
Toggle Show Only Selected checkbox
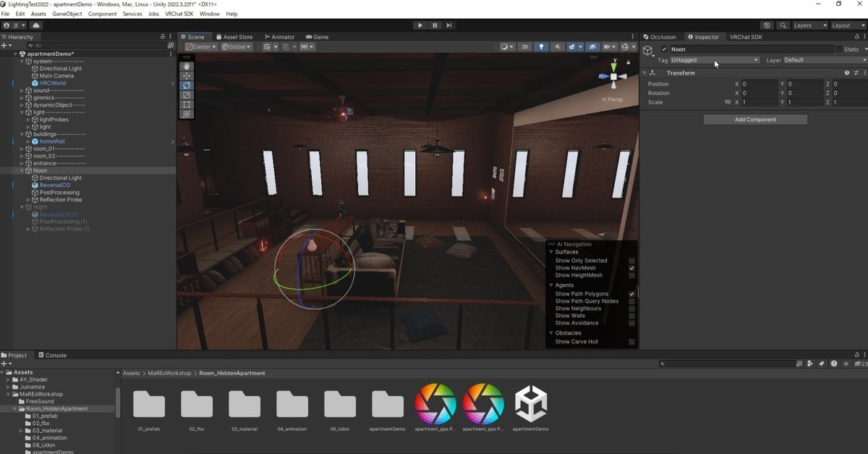(631, 261)
